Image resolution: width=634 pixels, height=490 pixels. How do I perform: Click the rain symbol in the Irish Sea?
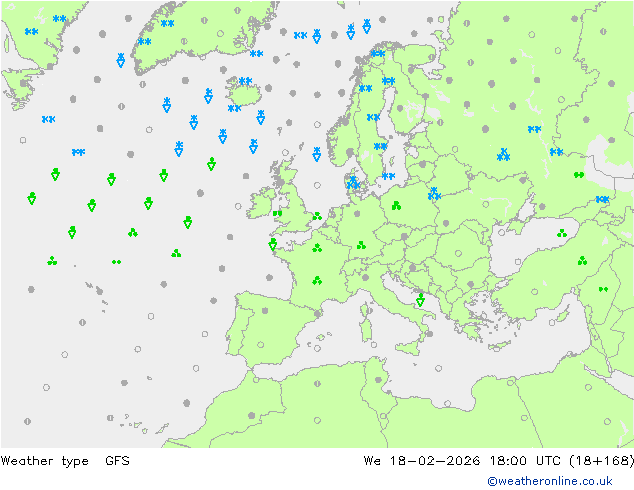(277, 213)
